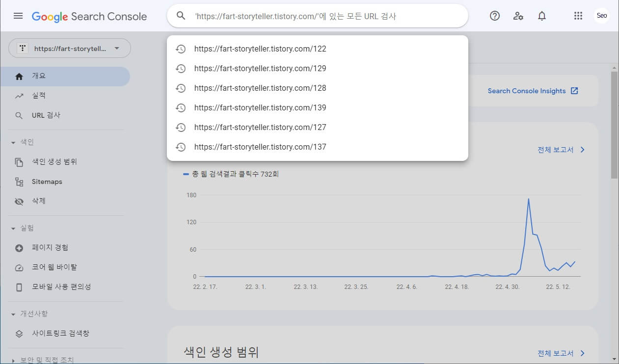Screen dimensions: 619x364
Task: Click the home icon beside 개요
Action: pyautogui.click(x=19, y=77)
